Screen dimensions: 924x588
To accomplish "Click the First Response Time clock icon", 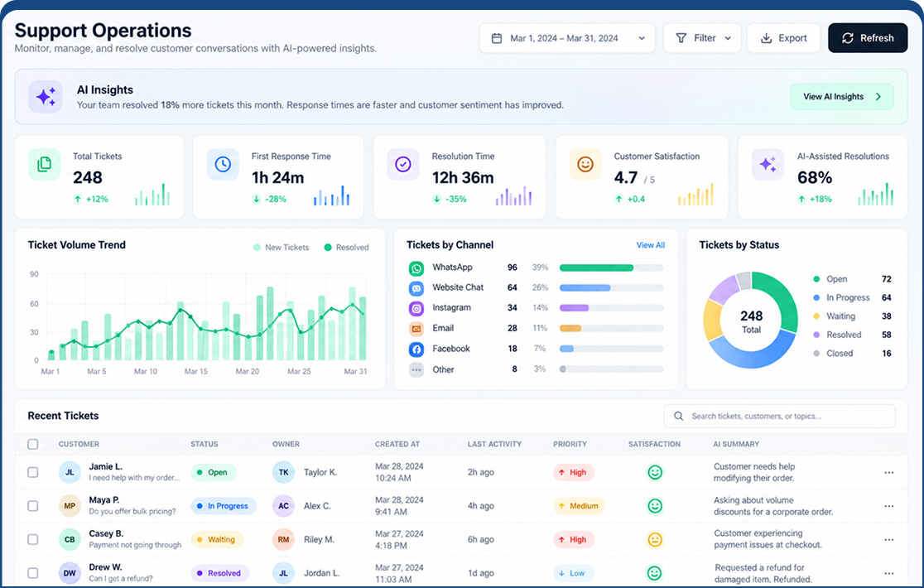I will (x=223, y=164).
